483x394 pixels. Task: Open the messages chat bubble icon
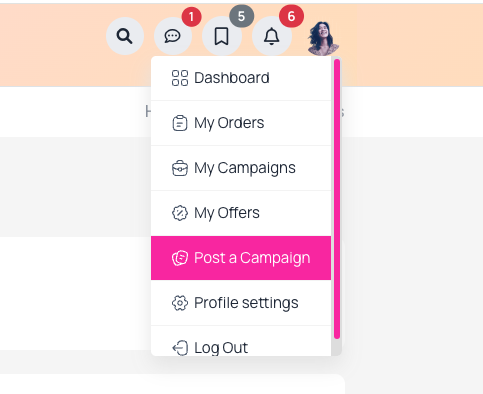173,36
